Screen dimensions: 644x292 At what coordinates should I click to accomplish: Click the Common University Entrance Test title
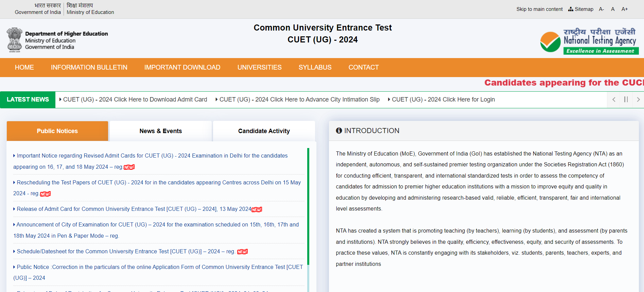[x=323, y=28]
